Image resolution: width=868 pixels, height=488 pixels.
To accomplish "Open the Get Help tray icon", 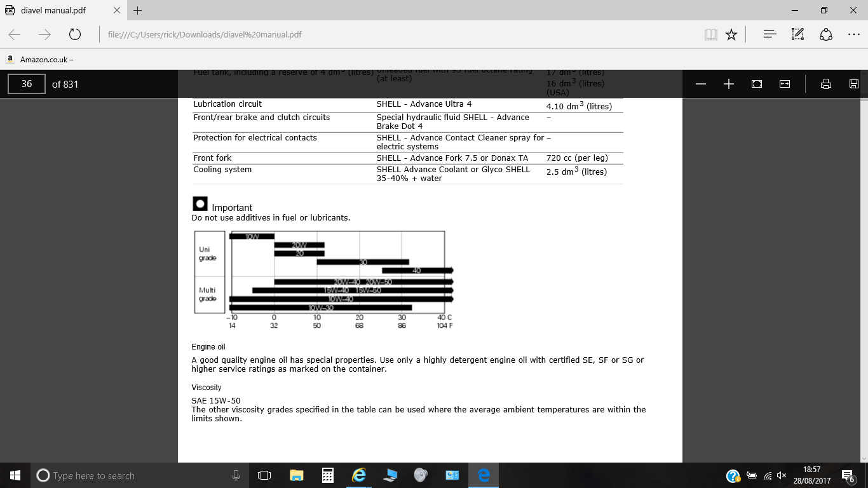I will [733, 475].
